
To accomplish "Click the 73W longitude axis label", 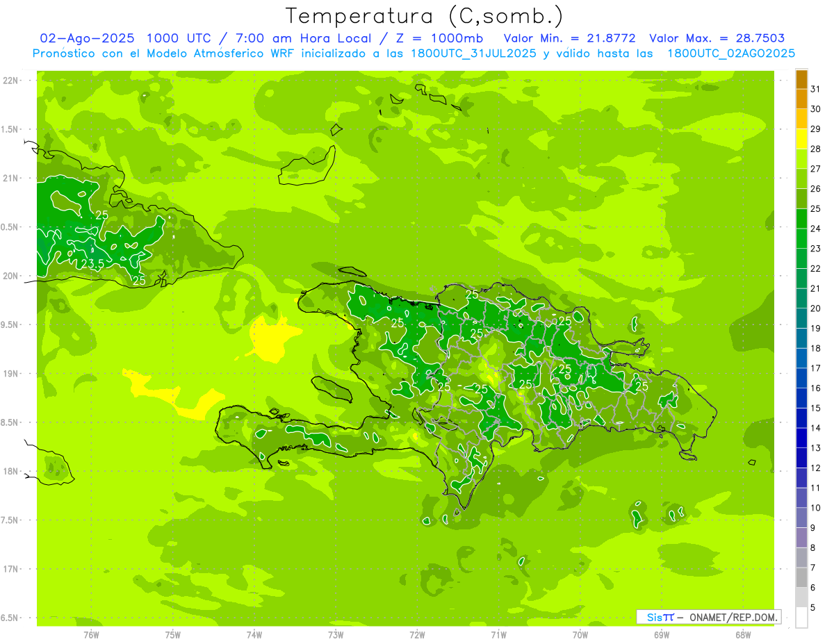I will pos(336,634).
